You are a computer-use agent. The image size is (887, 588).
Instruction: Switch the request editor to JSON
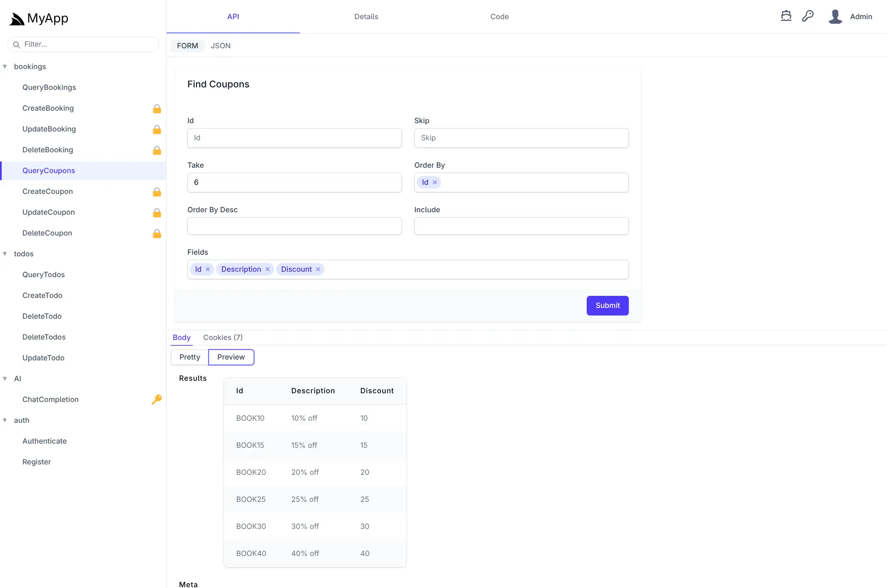[x=221, y=46]
